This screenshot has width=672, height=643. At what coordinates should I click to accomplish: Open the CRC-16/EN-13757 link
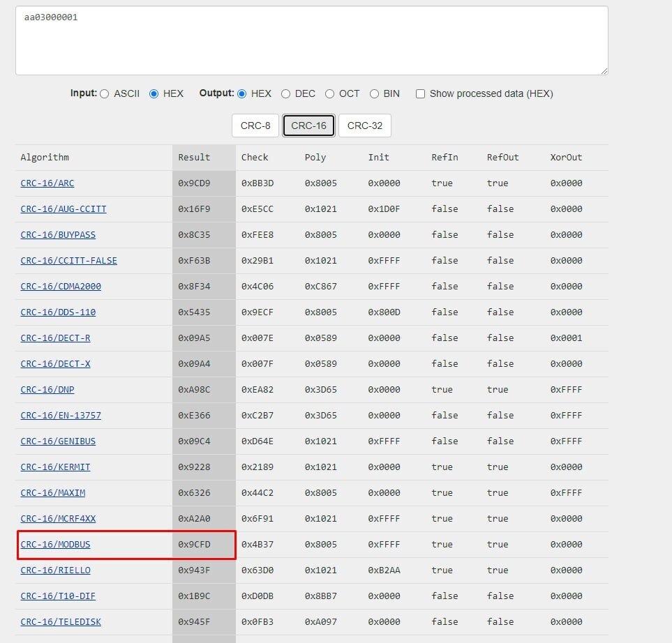click(61, 416)
